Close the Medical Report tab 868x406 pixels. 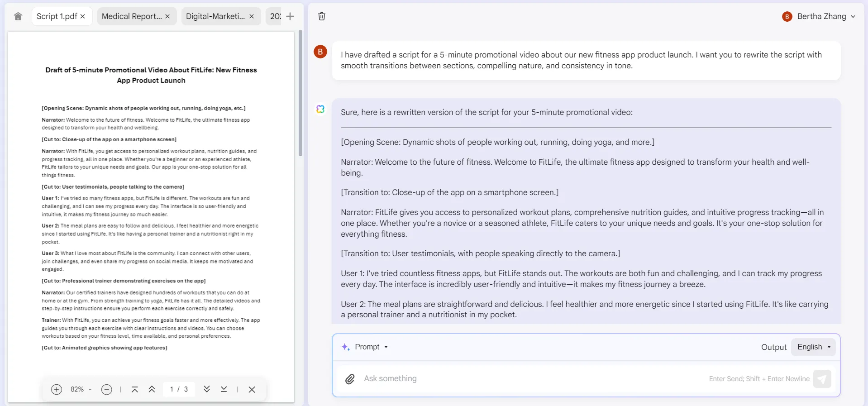(x=167, y=16)
